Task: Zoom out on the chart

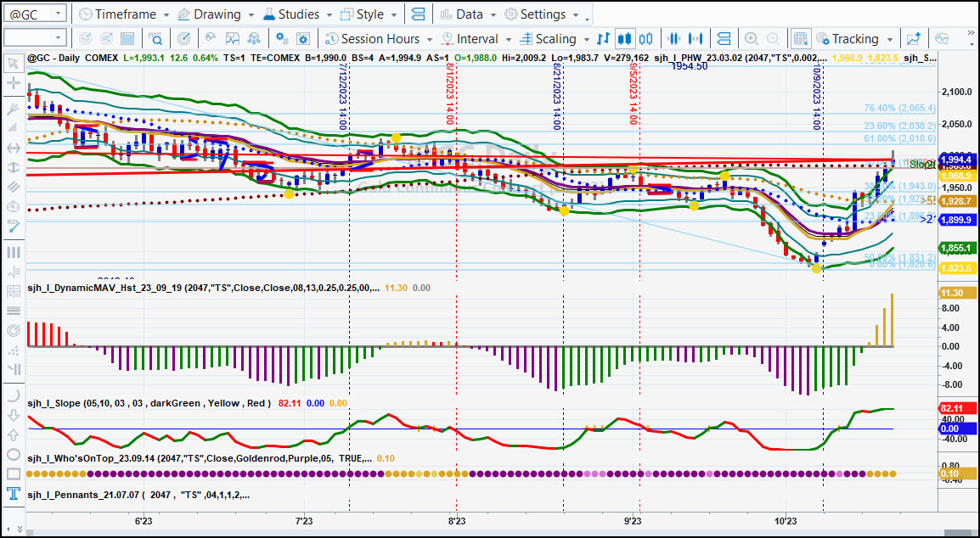Action: click(x=773, y=39)
